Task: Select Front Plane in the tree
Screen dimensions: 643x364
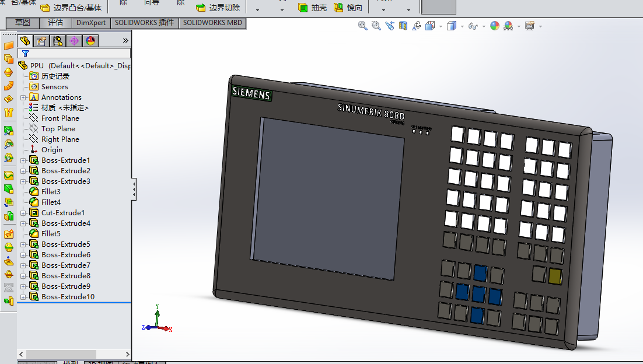Action: tap(60, 118)
